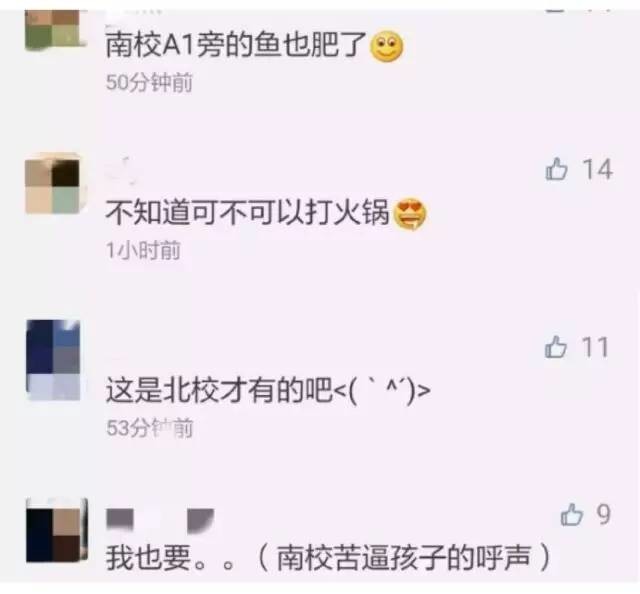Image resolution: width=640 pixels, height=594 pixels.
Task: Open the green-brown avatar of the 南校A1 commenter
Action: 54,29
